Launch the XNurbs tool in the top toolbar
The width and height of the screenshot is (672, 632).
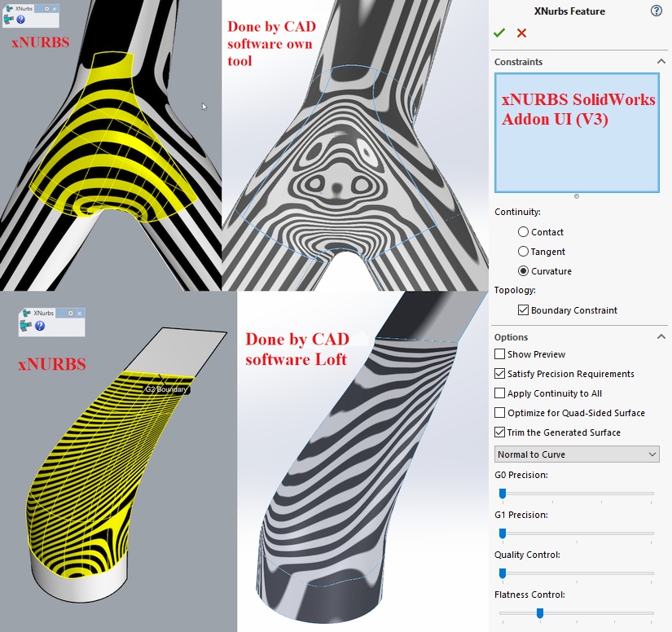(9, 20)
